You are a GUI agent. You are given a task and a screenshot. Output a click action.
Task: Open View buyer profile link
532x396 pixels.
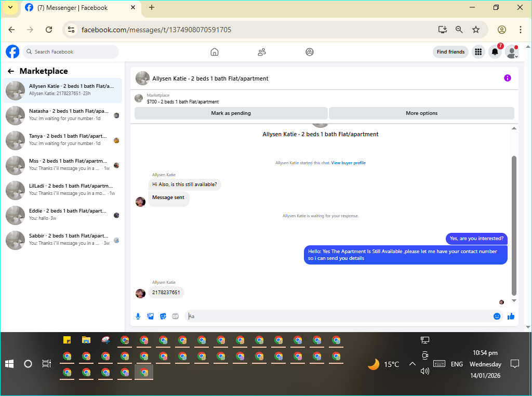tap(349, 163)
